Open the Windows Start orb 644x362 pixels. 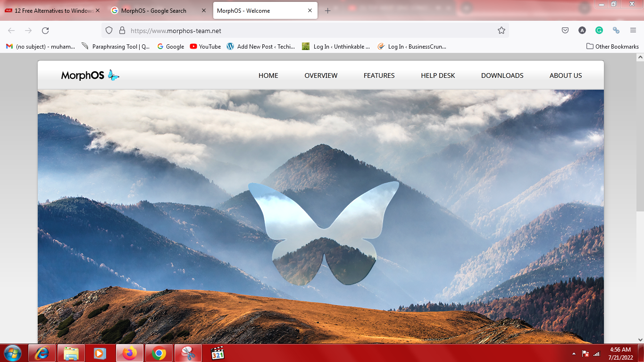[x=13, y=353]
